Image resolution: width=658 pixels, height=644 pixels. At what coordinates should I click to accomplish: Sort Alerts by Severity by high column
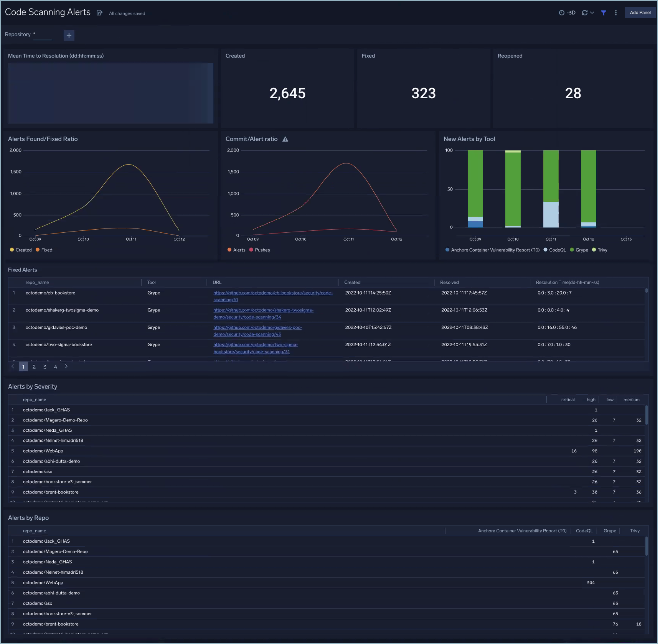591,400
